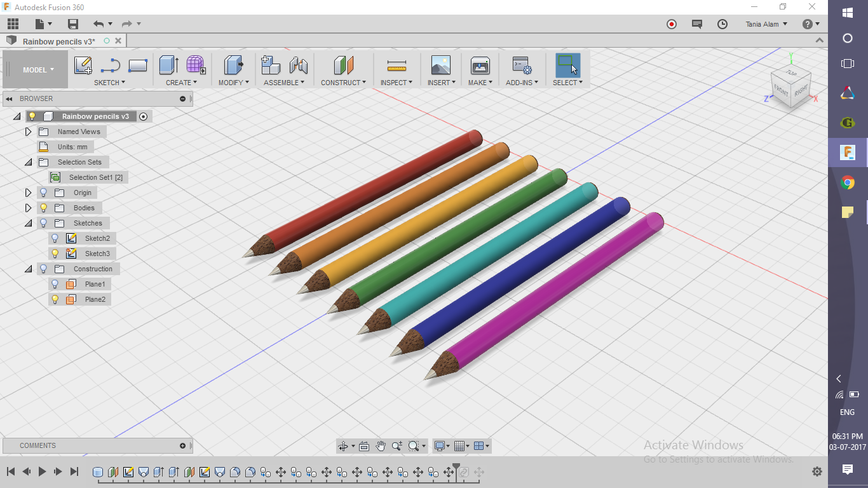The width and height of the screenshot is (868, 488).
Task: Collapse the Sketches folder
Action: tap(28, 223)
